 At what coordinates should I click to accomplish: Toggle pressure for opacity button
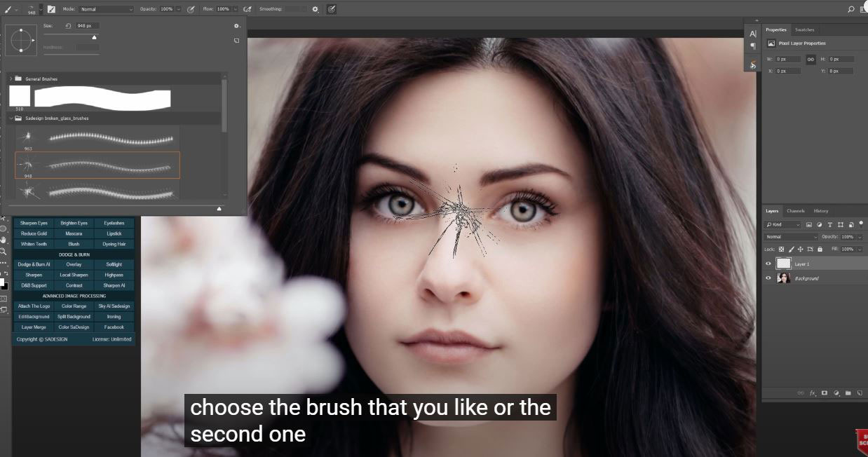point(190,9)
